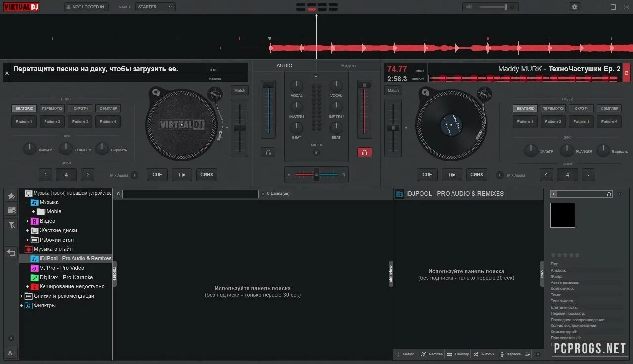Switch to the Видео mixer tab
The image size is (633, 364).
coord(348,65)
